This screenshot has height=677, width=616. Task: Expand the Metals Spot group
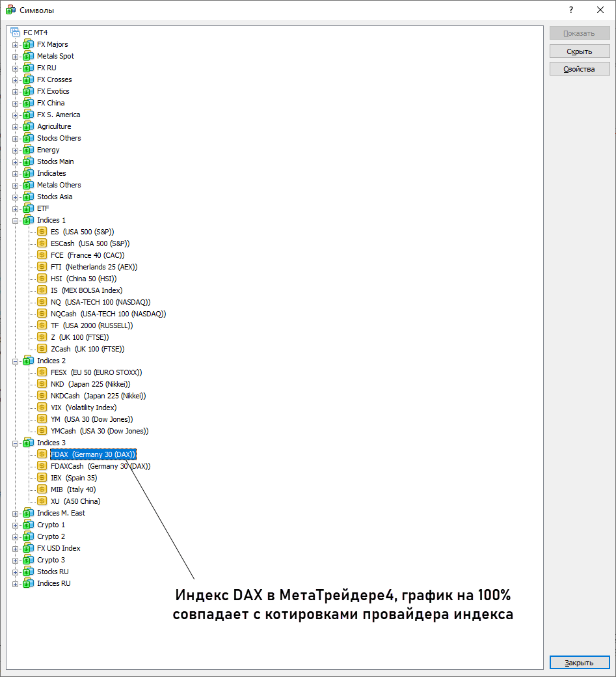16,57
